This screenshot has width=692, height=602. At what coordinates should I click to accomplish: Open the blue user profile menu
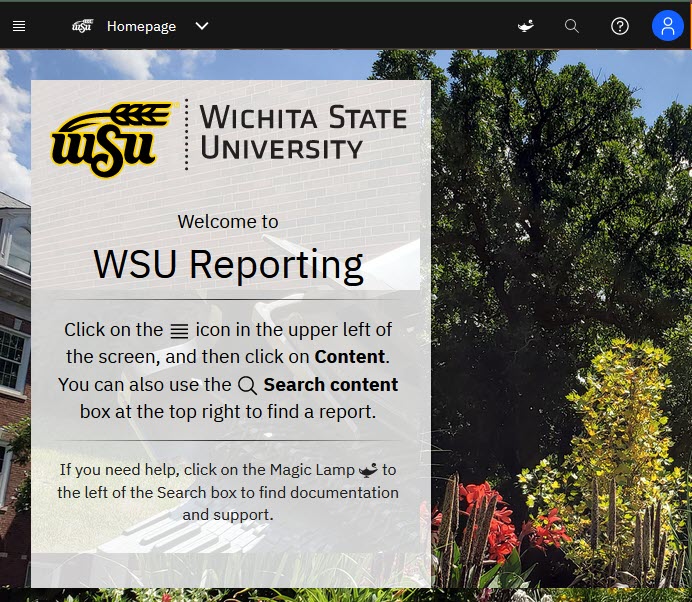click(x=668, y=26)
